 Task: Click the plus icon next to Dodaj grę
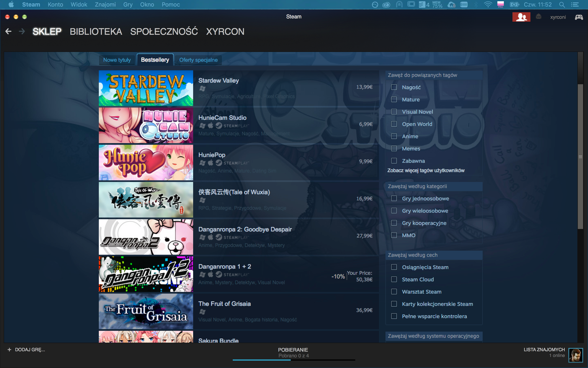click(x=9, y=350)
